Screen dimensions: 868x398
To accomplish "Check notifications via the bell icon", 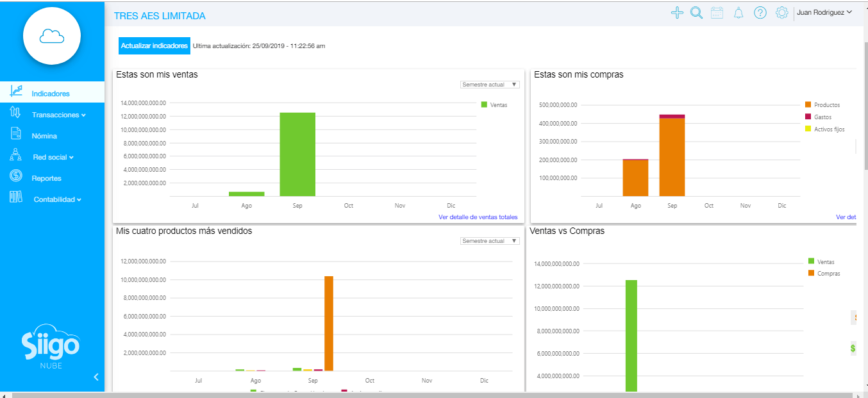I will pyautogui.click(x=739, y=12).
